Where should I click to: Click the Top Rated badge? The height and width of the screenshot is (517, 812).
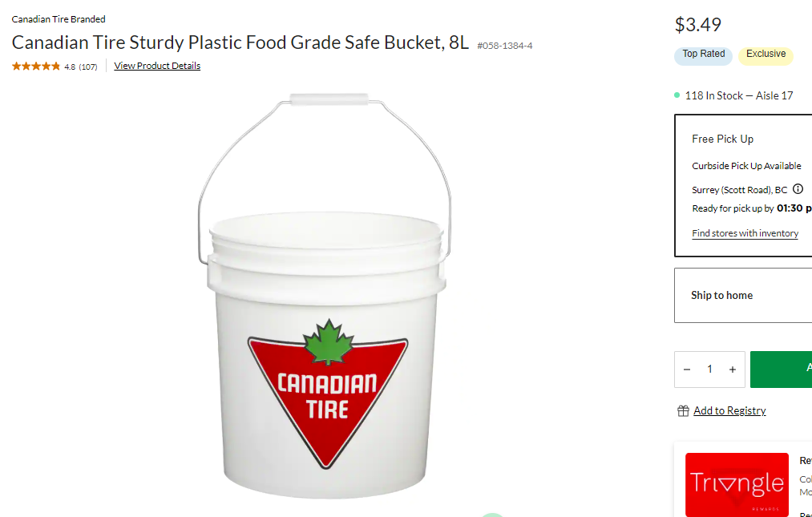(x=703, y=55)
